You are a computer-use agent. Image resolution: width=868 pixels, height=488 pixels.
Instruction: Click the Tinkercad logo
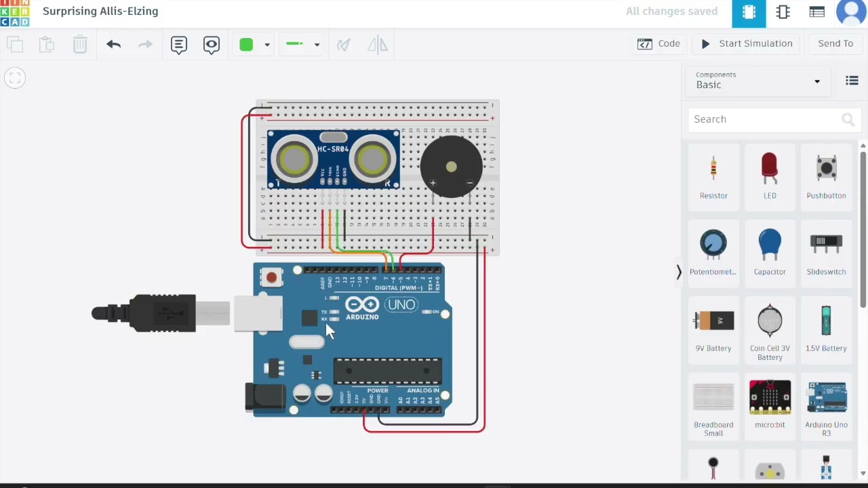point(15,12)
